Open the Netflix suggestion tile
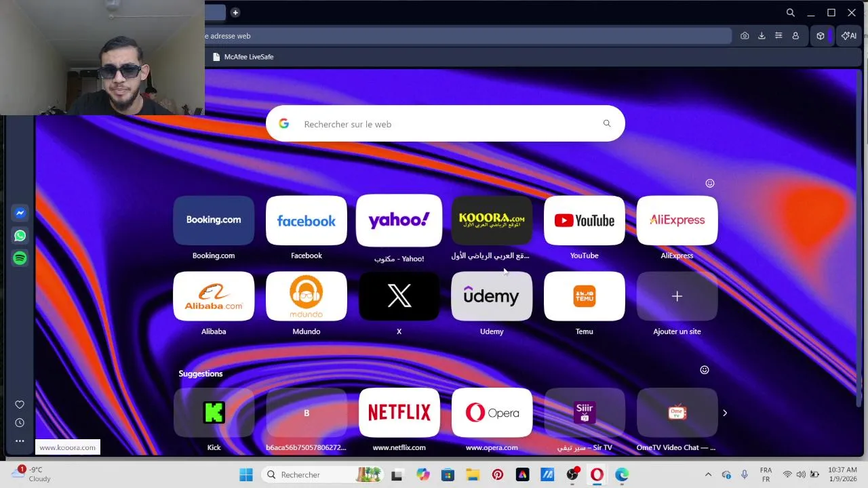The image size is (868, 488). click(399, 413)
